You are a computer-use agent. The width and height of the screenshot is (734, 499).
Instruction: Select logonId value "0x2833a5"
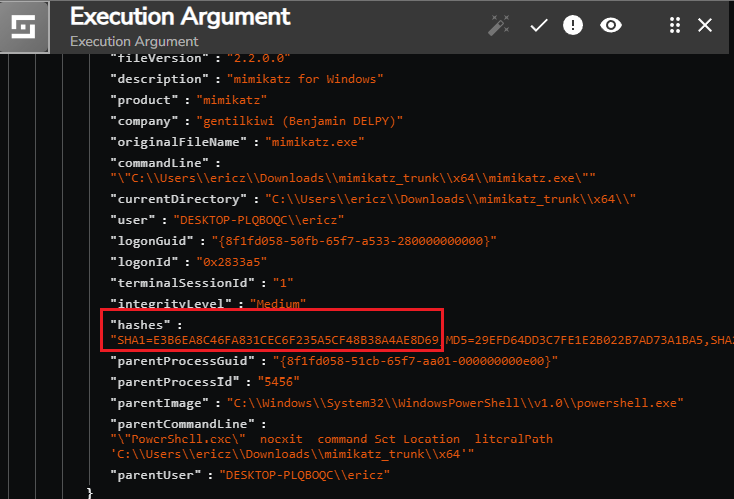[232, 262]
